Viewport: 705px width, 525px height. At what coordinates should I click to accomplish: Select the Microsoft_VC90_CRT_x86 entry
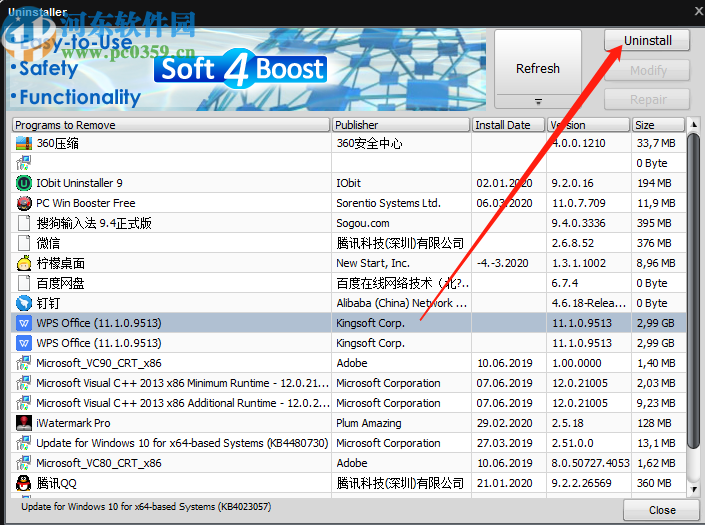point(99,363)
